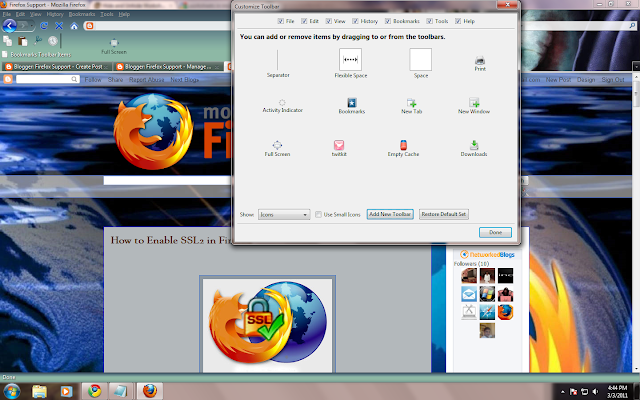The height and width of the screenshot is (400, 640).
Task: Toggle the File checkbox
Action: (280, 21)
